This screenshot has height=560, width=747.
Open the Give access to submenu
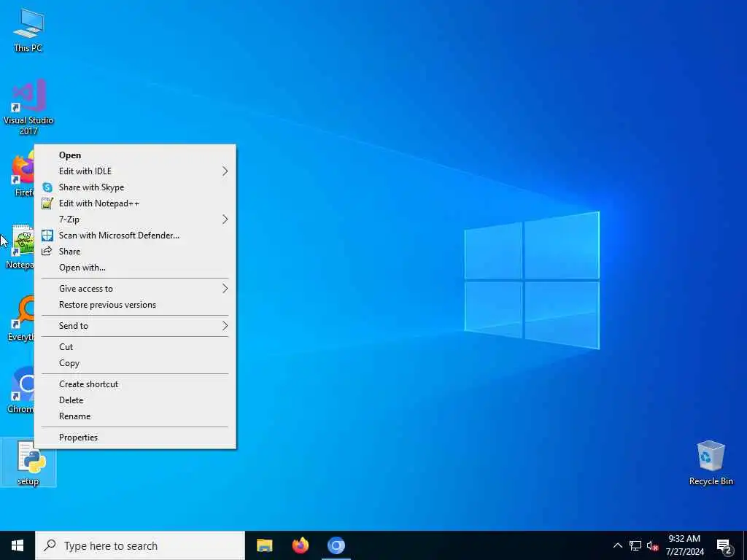(x=135, y=289)
